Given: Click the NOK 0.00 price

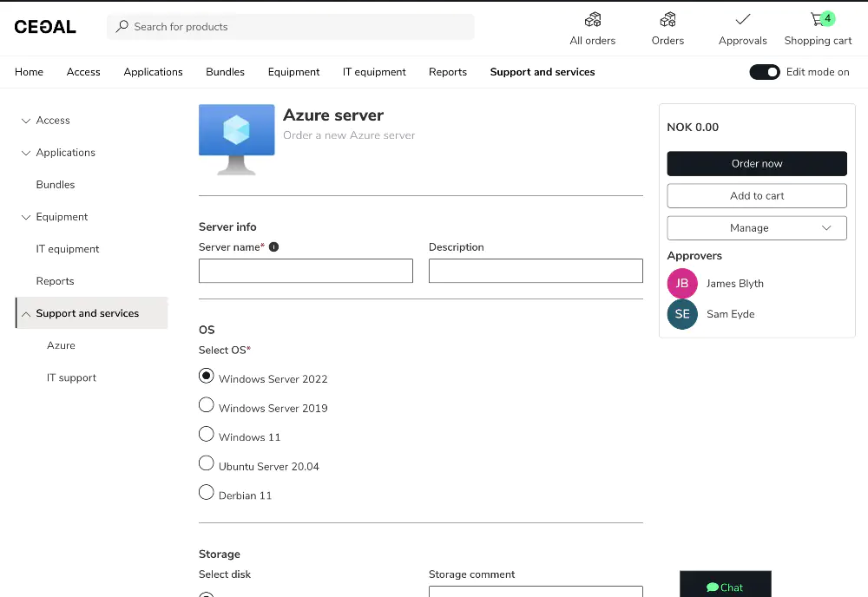Looking at the screenshot, I should click(693, 128).
